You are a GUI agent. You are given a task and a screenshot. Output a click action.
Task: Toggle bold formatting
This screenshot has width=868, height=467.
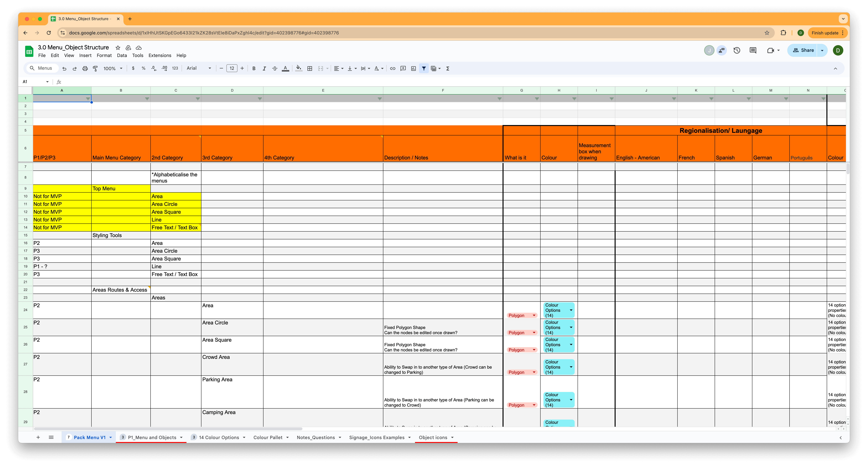[254, 68]
